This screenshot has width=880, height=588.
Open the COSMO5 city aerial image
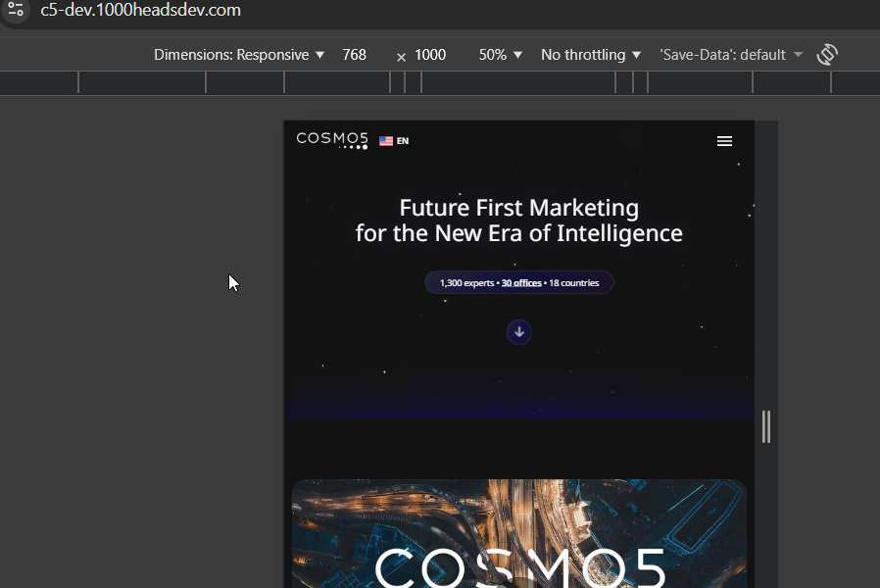tap(519, 533)
